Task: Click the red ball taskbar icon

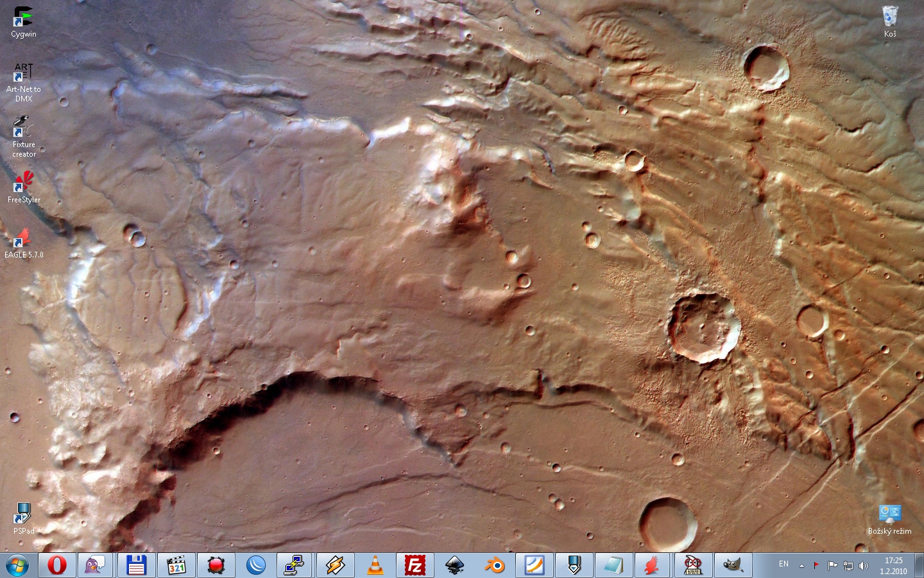Action: pos(216,565)
